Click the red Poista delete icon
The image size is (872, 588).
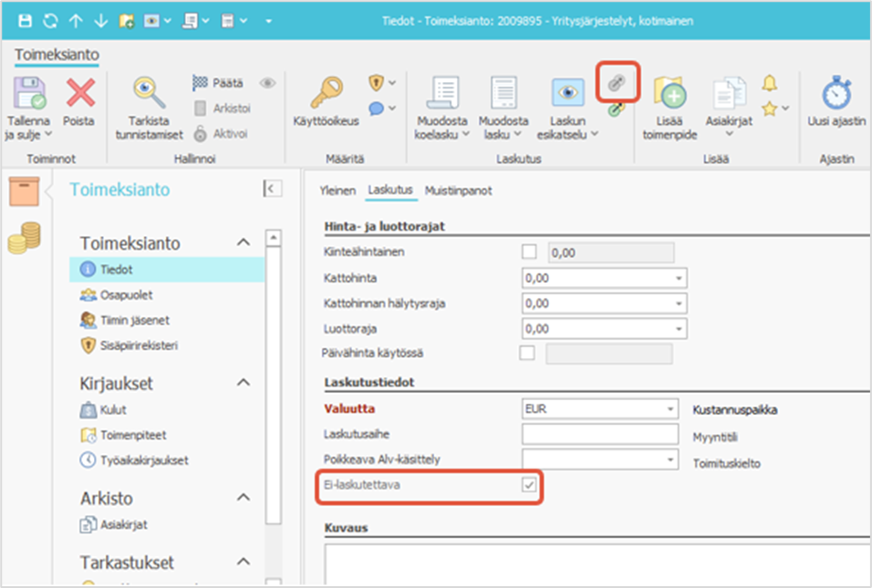(79, 94)
